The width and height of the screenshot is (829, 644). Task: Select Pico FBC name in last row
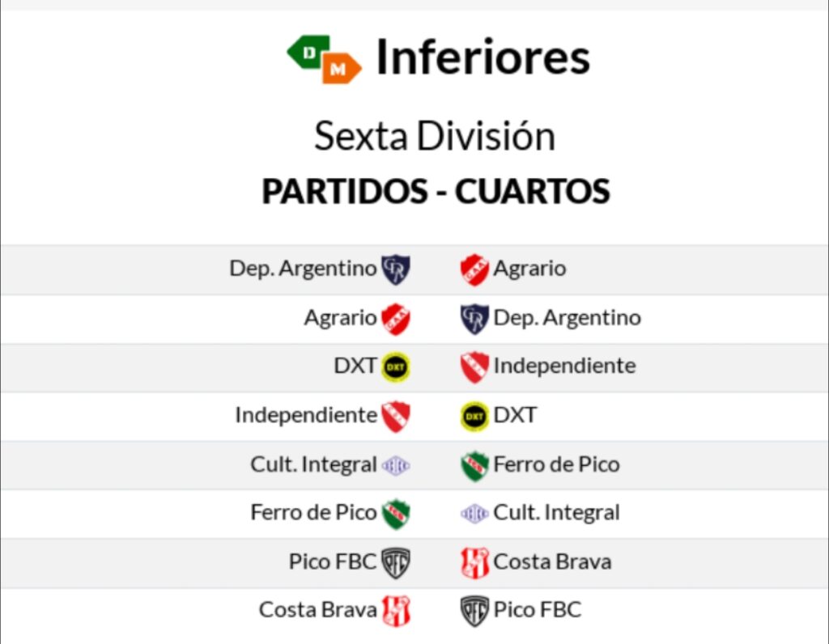pyautogui.click(x=538, y=610)
